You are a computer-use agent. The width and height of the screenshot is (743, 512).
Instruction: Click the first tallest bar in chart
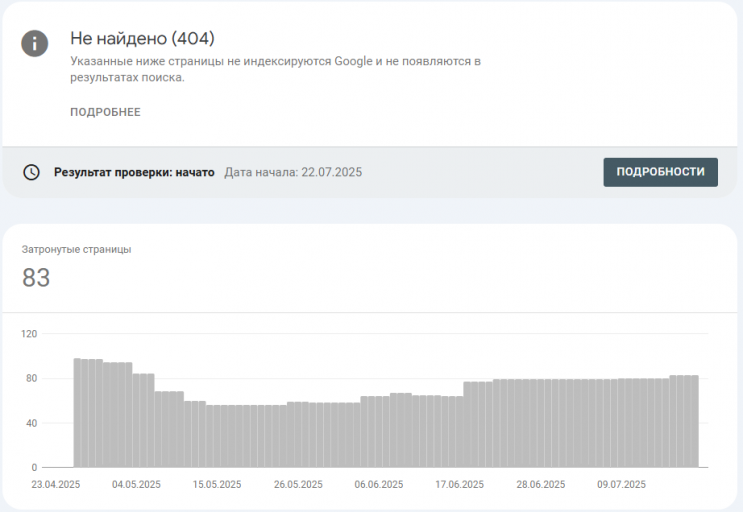77,413
